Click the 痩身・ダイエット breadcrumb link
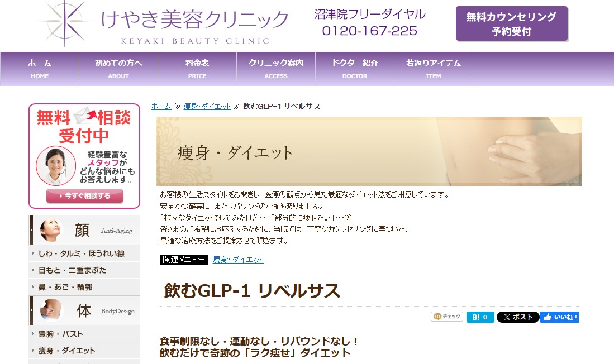 (x=207, y=106)
